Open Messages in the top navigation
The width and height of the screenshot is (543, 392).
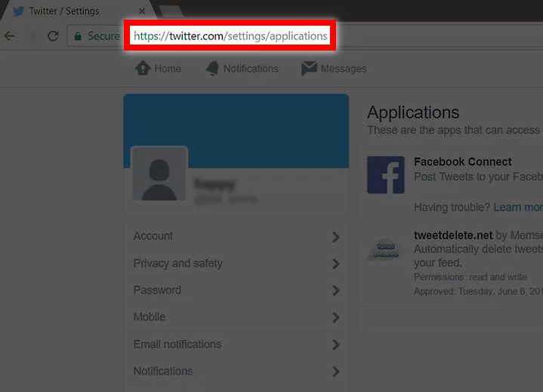point(334,69)
